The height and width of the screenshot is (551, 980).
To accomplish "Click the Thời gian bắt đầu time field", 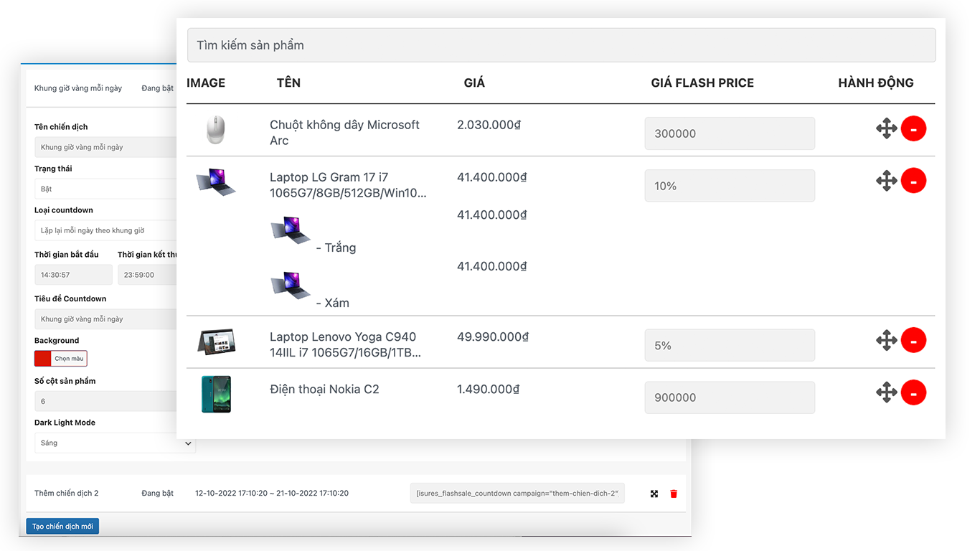I will 73,275.
